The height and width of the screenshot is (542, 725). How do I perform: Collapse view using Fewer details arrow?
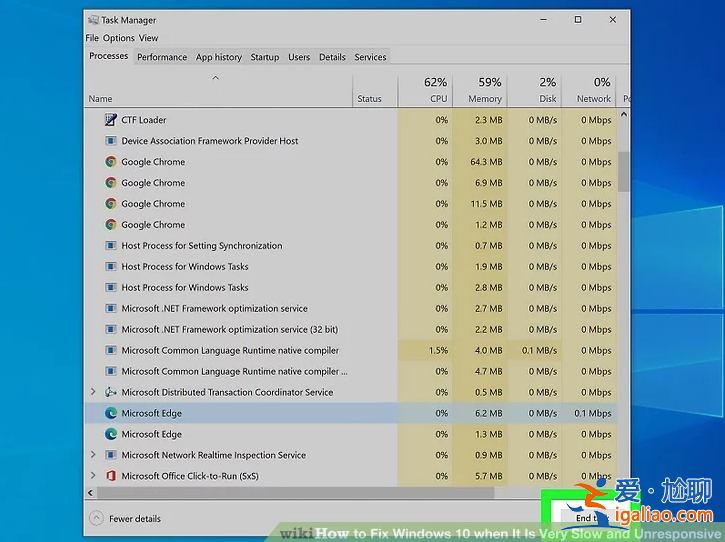[96, 518]
